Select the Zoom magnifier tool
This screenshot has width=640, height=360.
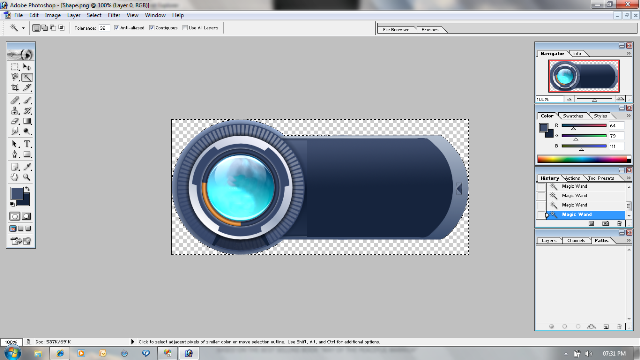27,177
